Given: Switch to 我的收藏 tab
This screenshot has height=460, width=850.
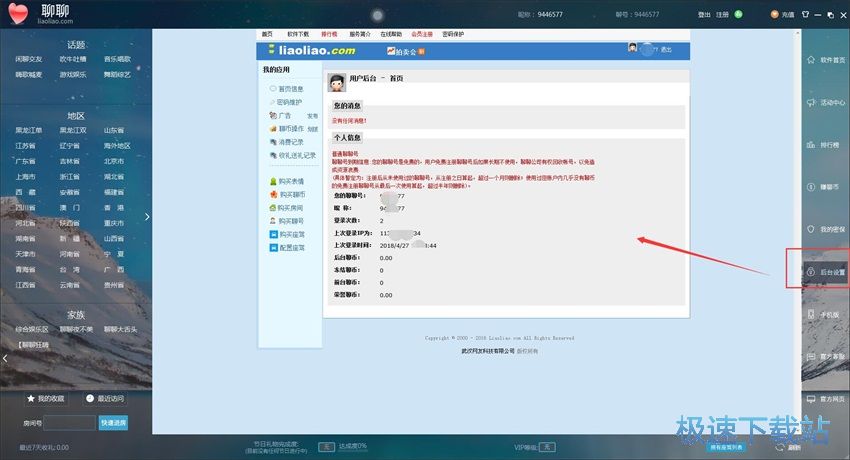Looking at the screenshot, I should pos(46,398).
